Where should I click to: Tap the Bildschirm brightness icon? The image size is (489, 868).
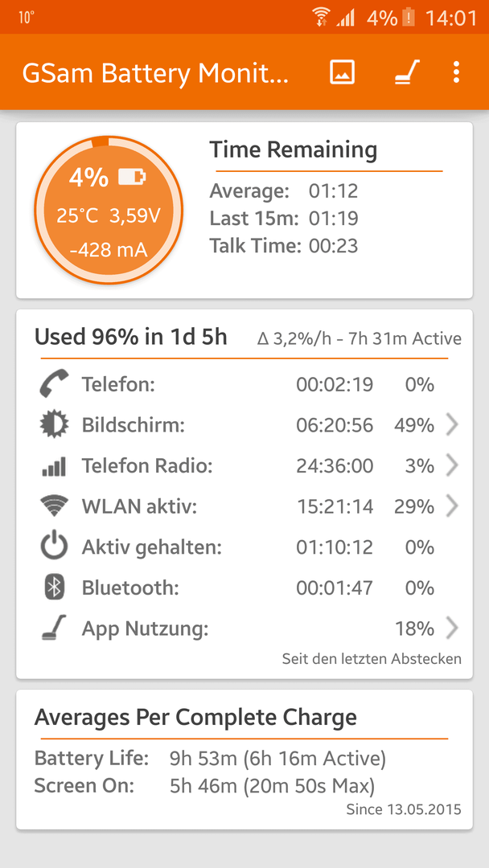54,425
